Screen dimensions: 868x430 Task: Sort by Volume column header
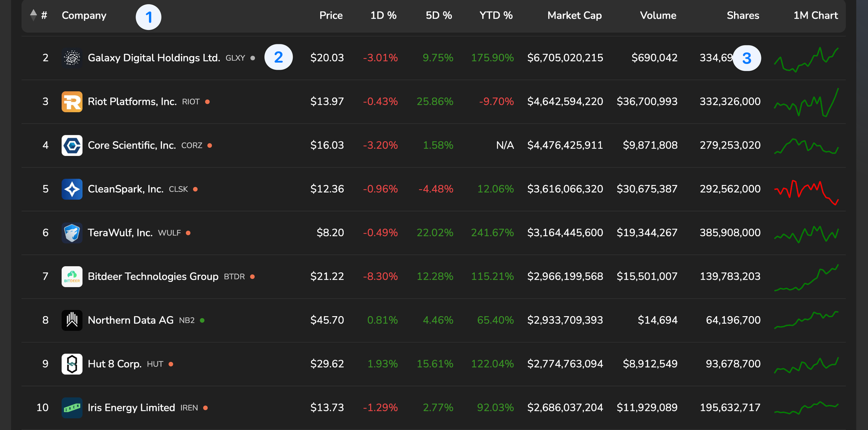(658, 16)
